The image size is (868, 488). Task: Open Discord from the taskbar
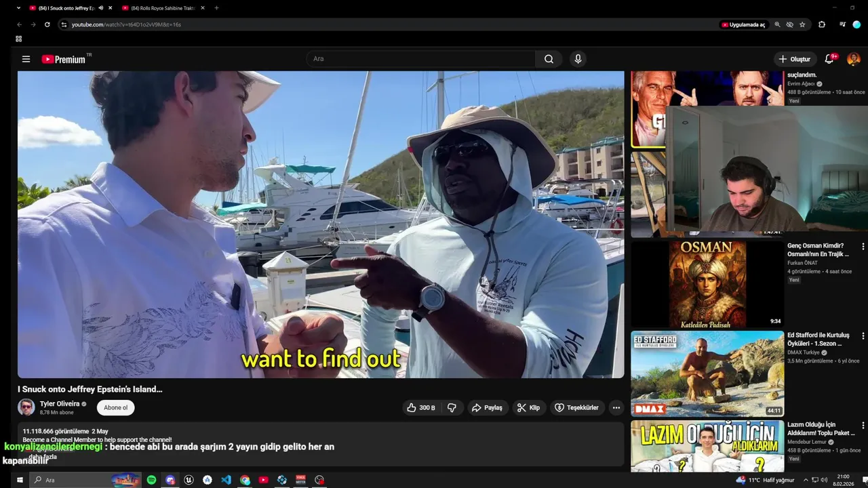pyautogui.click(x=170, y=480)
